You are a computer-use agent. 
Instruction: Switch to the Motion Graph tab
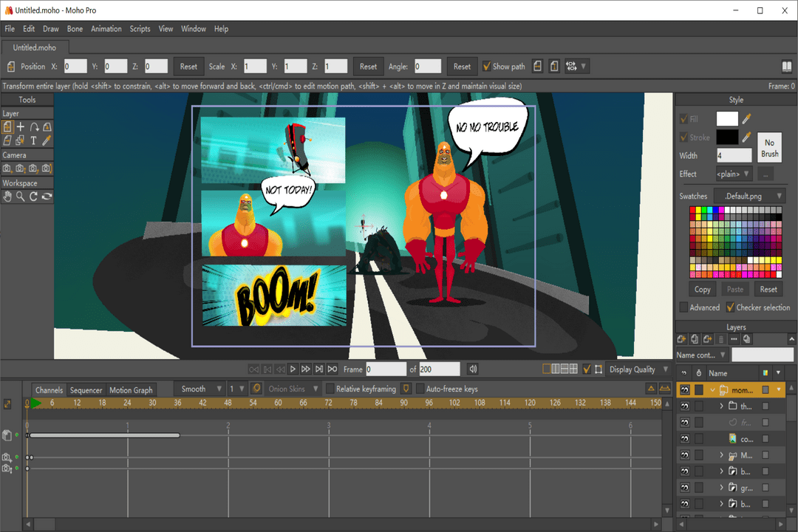131,390
